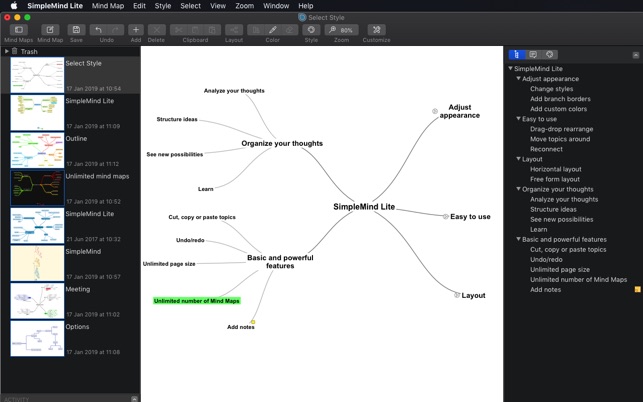Collapse Basic and powerful features triangle
The image size is (643, 402).
pos(518,239)
